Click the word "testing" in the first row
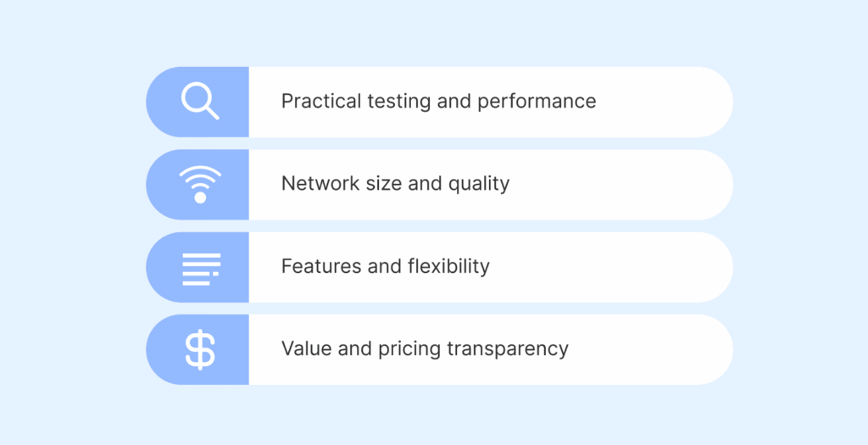 (x=399, y=102)
